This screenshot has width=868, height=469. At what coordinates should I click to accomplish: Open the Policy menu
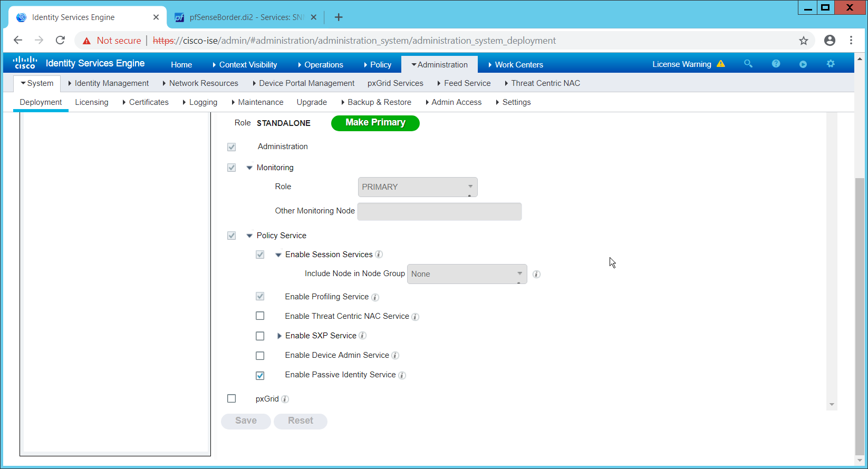pyautogui.click(x=377, y=65)
